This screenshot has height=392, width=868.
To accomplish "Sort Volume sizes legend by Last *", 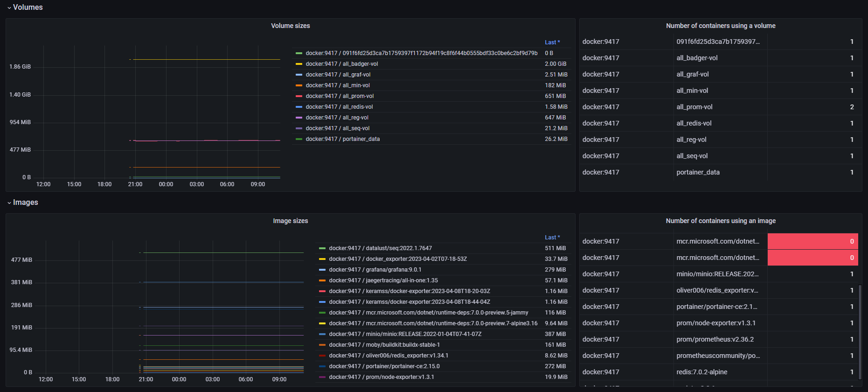I will (x=552, y=42).
